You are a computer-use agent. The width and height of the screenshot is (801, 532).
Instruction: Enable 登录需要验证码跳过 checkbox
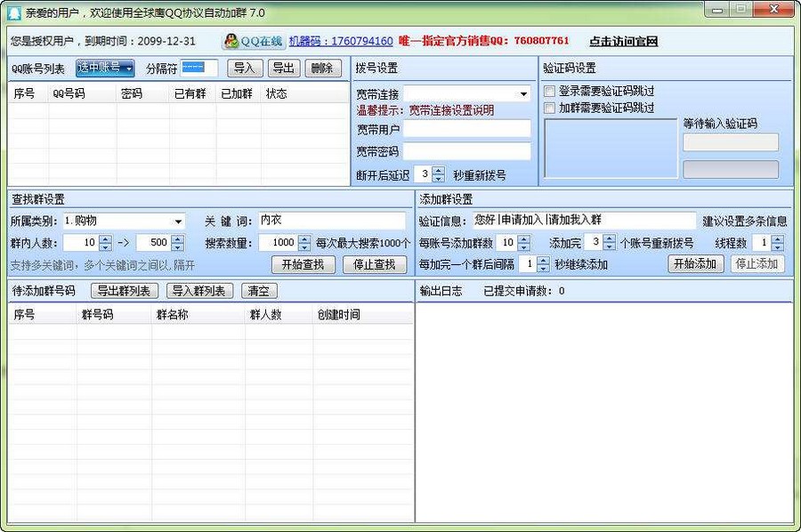point(549,90)
